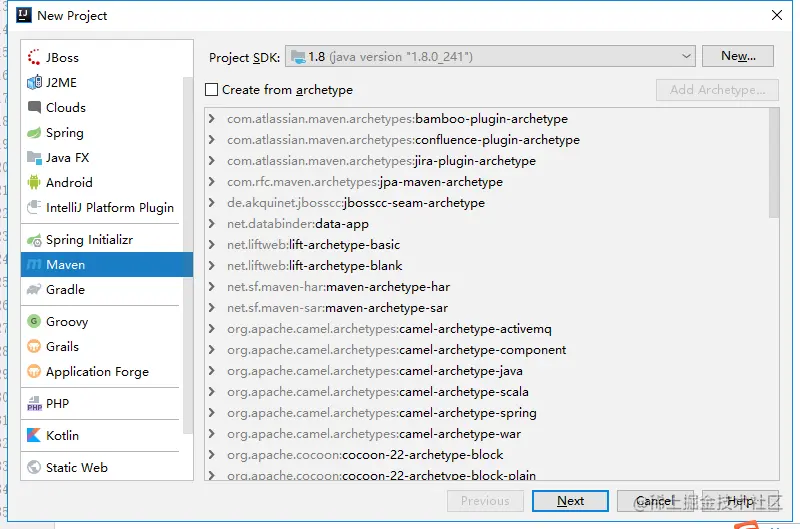Screen dimensions: 800x529
Task: Click the Maven icon in the sidebar
Action: coord(34,264)
